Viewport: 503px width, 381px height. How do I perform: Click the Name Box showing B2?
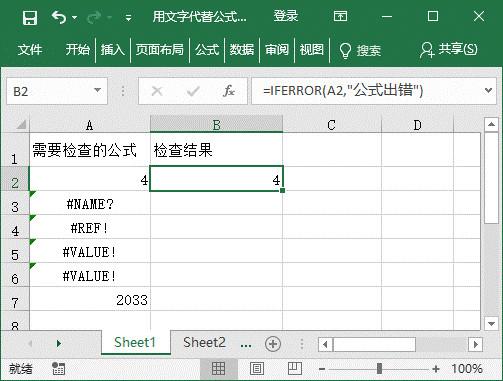click(x=50, y=91)
